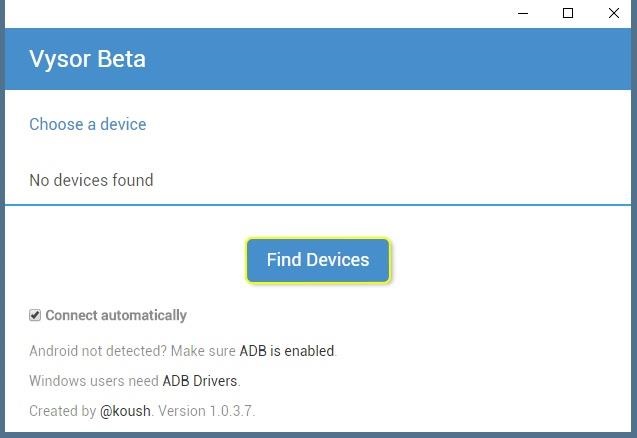
Task: Click the Vysor Beta header title
Action: 88,59
